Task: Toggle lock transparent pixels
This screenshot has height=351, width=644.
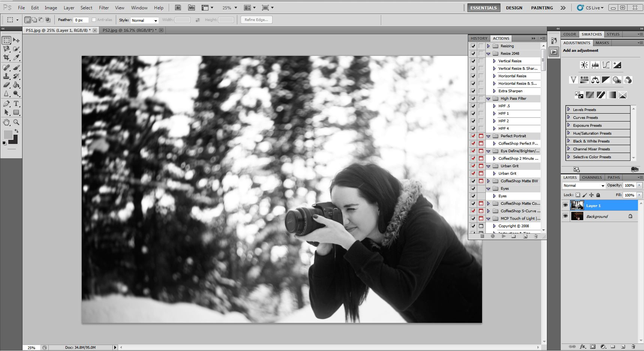Action: [x=578, y=195]
